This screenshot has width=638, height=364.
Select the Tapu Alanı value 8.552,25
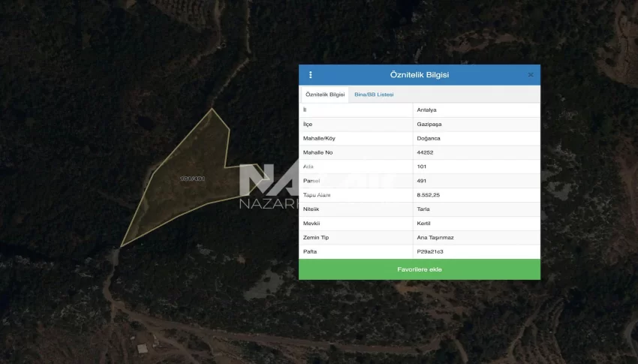[x=477, y=195]
